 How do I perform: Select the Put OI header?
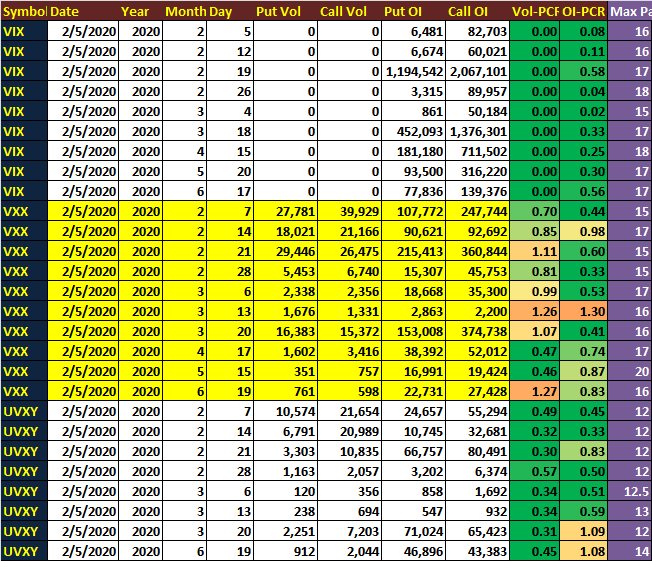pyautogui.click(x=414, y=12)
